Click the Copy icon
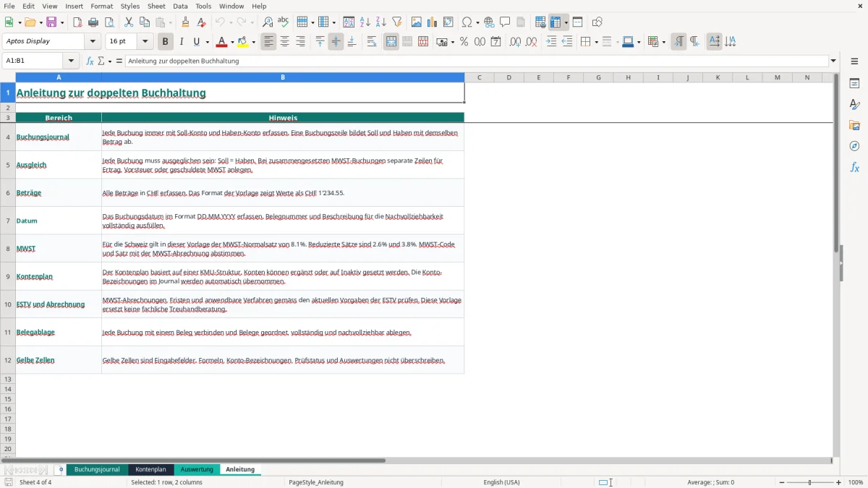The height and width of the screenshot is (488, 868). coord(144,22)
